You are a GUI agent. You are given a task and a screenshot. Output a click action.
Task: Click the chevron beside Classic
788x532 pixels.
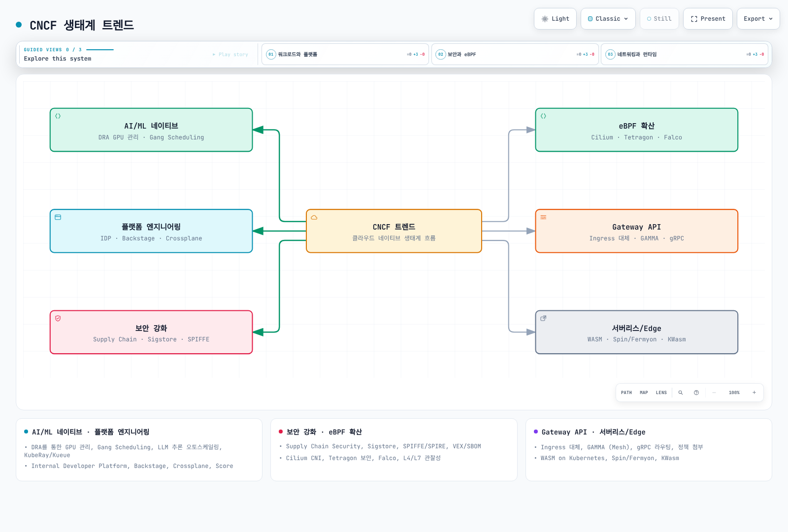pyautogui.click(x=626, y=19)
